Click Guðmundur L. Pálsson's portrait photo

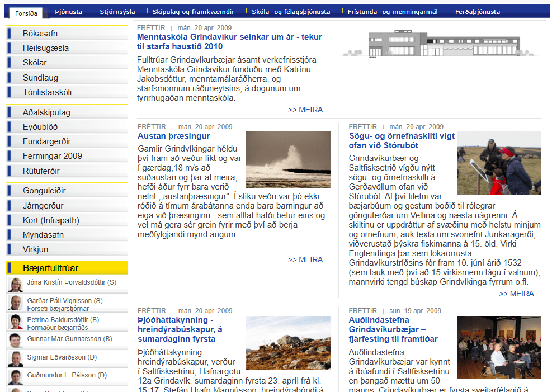[16, 376]
